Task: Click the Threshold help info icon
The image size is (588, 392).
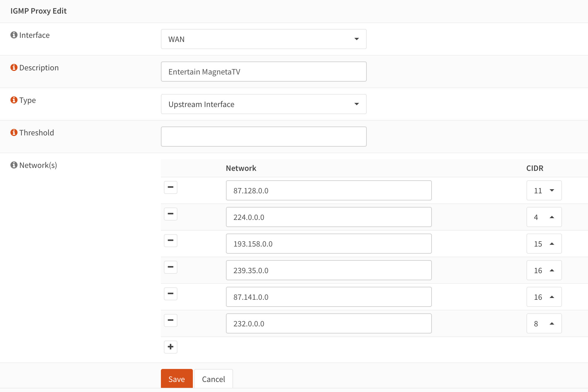Action: pyautogui.click(x=14, y=132)
